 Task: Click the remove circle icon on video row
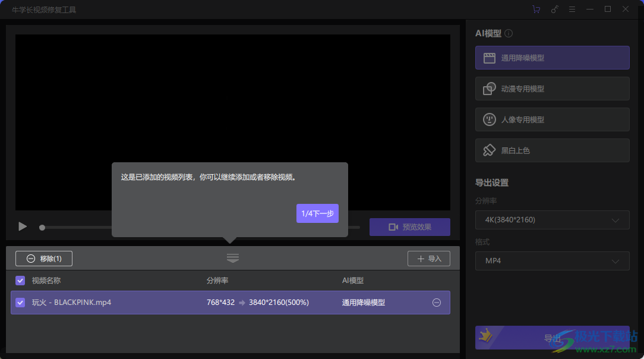coord(437,302)
